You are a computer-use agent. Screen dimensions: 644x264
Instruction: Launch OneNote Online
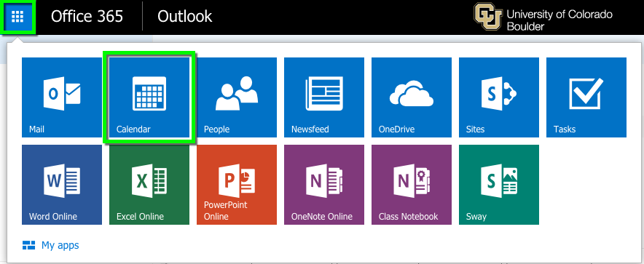(x=324, y=185)
